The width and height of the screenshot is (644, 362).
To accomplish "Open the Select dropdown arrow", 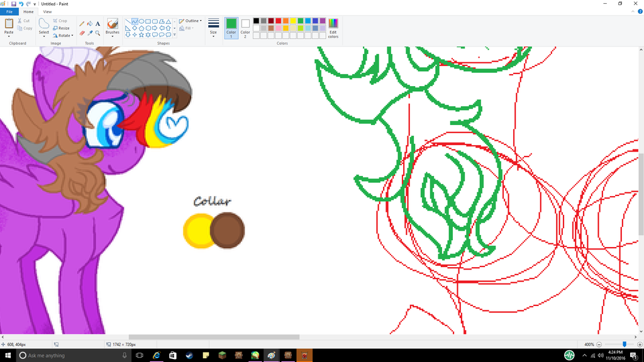I will pos(44,36).
